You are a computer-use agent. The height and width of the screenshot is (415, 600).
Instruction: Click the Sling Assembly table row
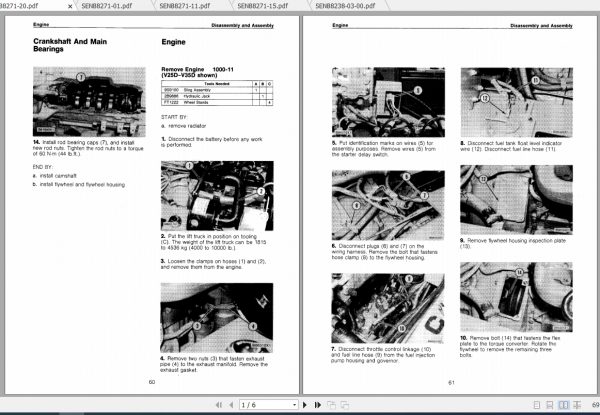[x=217, y=90]
